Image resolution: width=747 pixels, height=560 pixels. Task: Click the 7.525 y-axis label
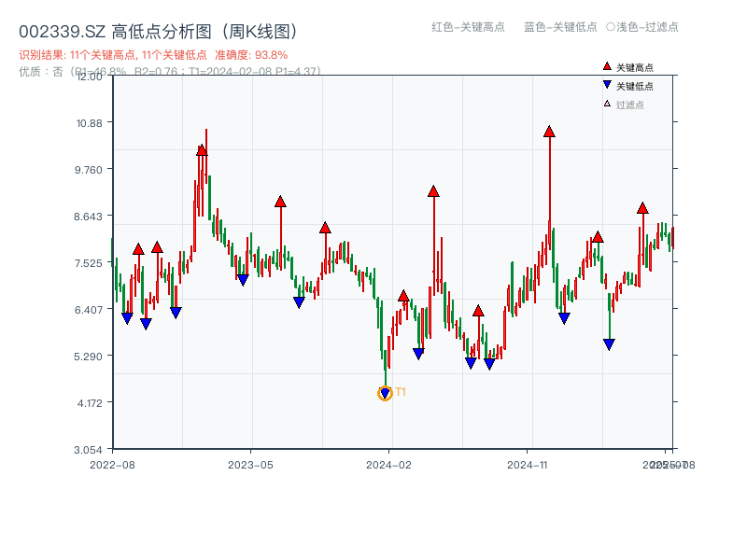(x=88, y=263)
